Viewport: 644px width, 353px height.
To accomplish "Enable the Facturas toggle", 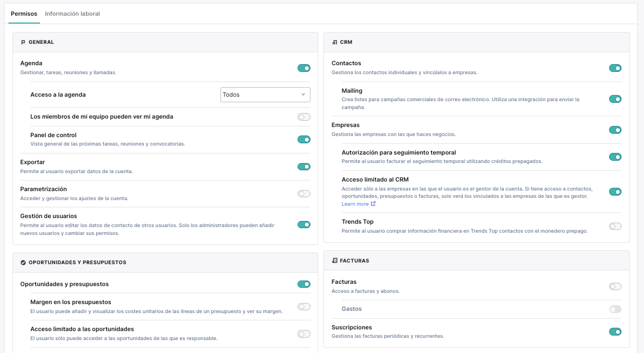I will (x=615, y=287).
